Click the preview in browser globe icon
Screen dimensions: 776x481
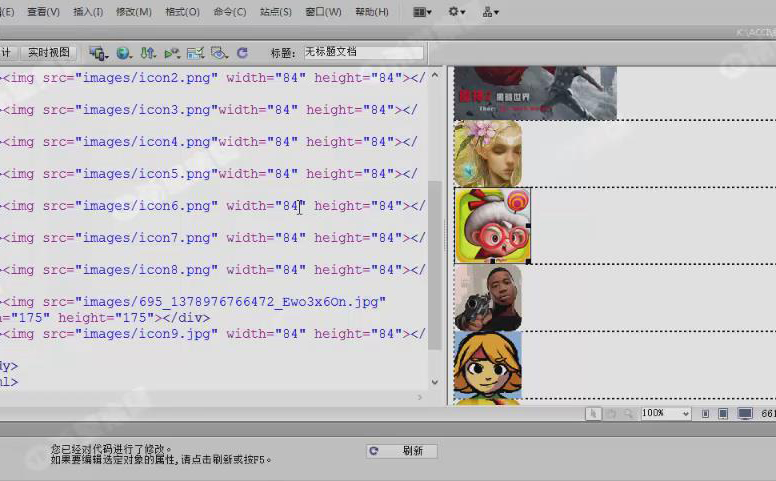(124, 52)
